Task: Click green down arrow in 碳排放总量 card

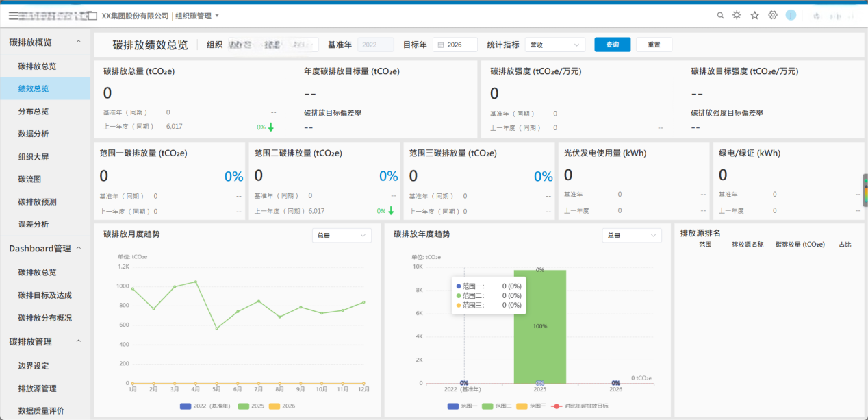Action: coord(271,127)
